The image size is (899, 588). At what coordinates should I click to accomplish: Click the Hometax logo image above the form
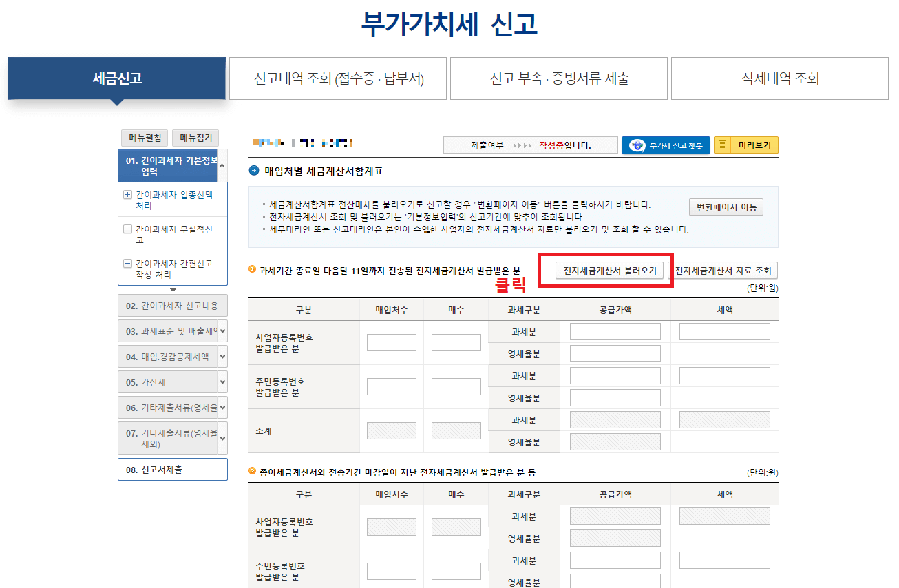coord(303,143)
